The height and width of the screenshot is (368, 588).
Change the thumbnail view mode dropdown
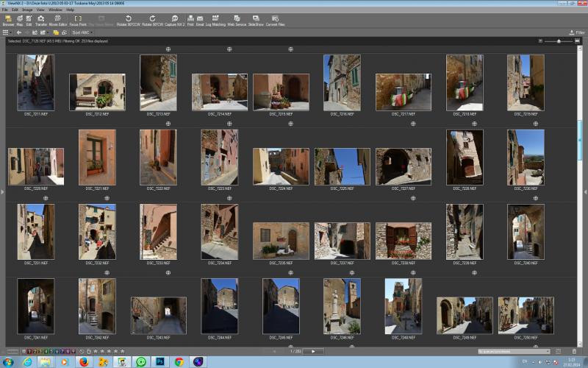tap(7, 32)
